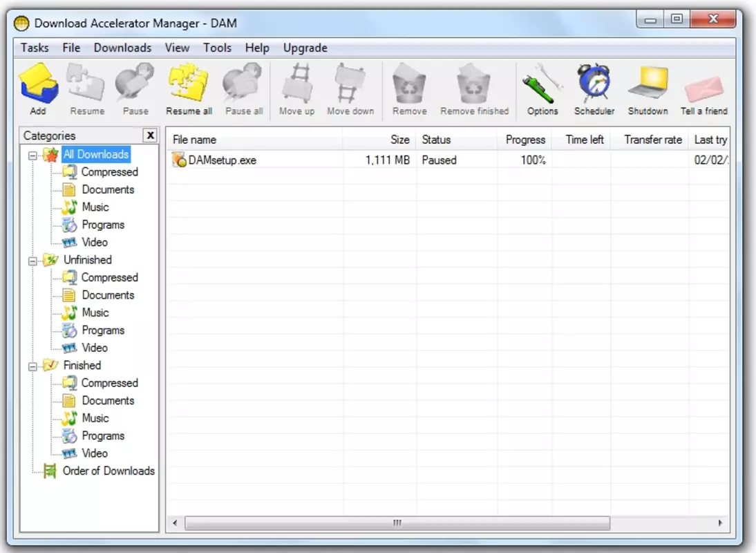Open the Downloads menu
Screen dimensions: 756x553
pyautogui.click(x=122, y=48)
